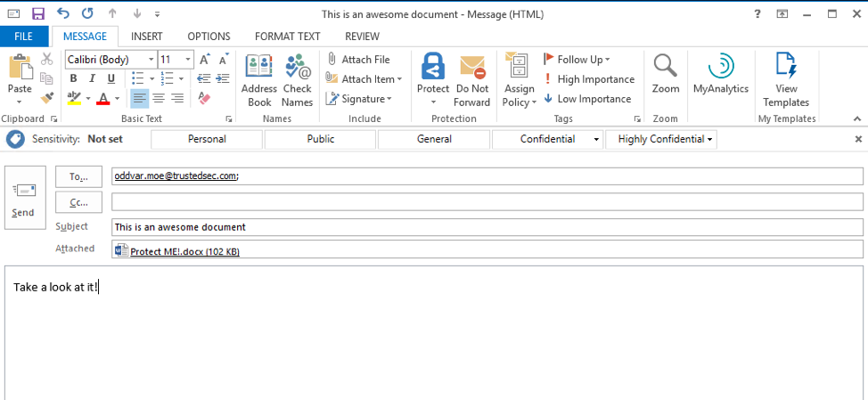
Task: Switch to the INSERT tab
Action: [x=147, y=37]
